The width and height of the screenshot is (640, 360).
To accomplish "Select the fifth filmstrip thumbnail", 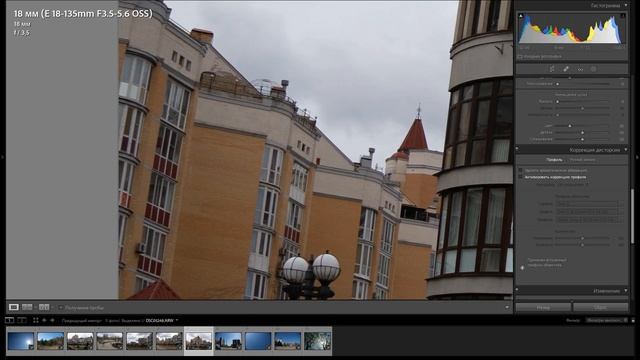I will [x=139, y=341].
